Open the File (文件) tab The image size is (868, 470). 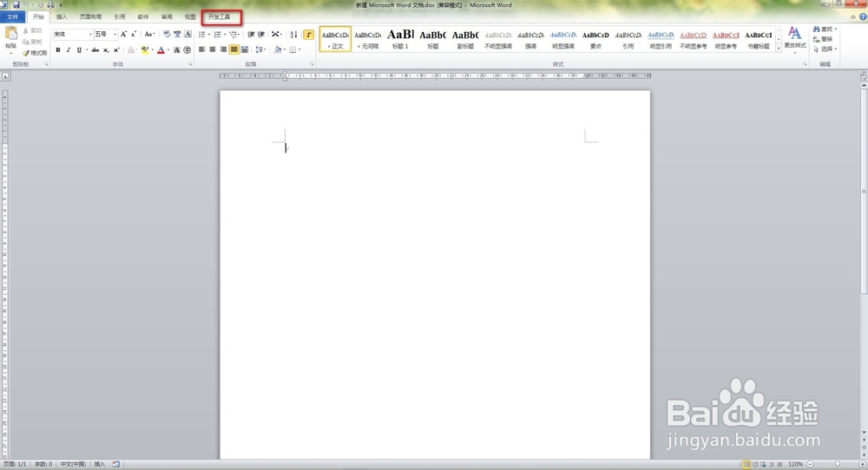pyautogui.click(x=12, y=17)
